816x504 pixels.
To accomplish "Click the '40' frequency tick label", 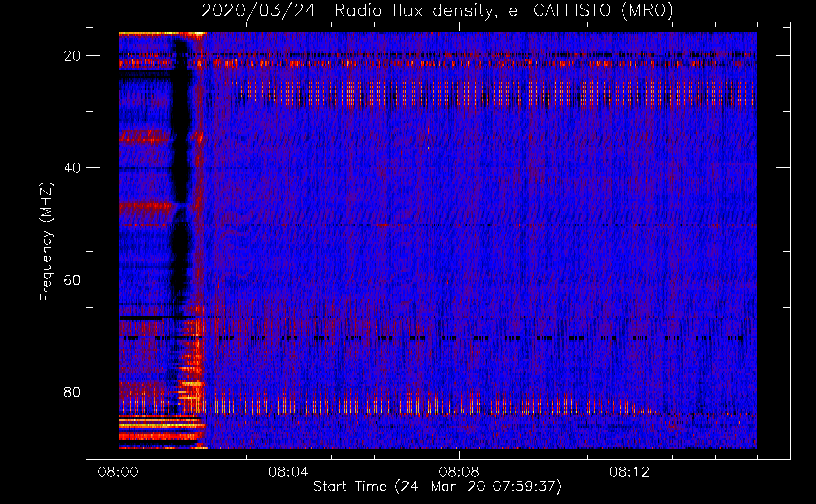I will coord(72,168).
